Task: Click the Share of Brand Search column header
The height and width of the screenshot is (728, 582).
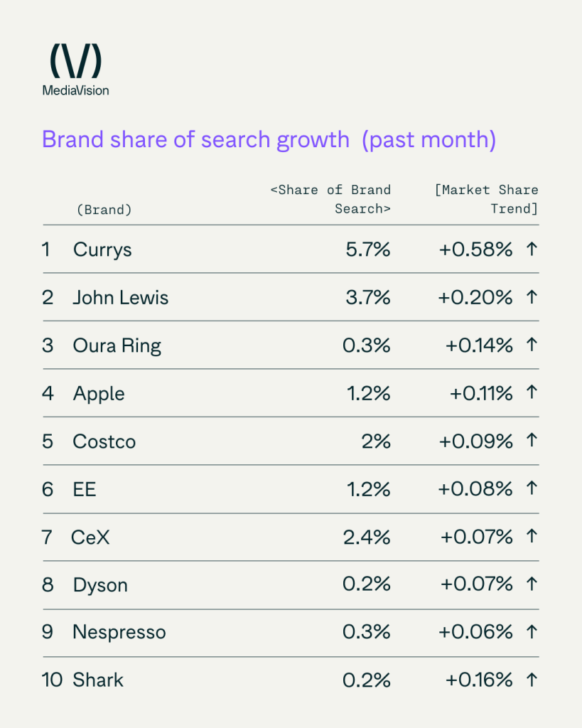Action: [x=331, y=200]
